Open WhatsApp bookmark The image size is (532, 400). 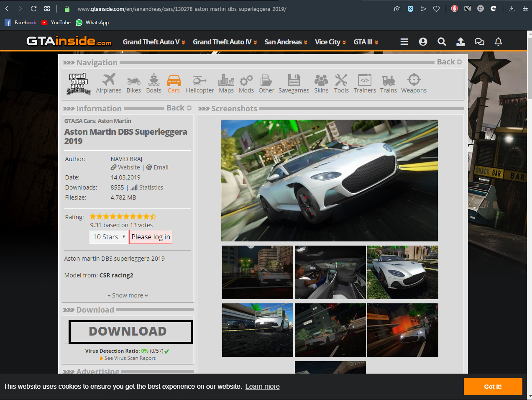click(92, 23)
